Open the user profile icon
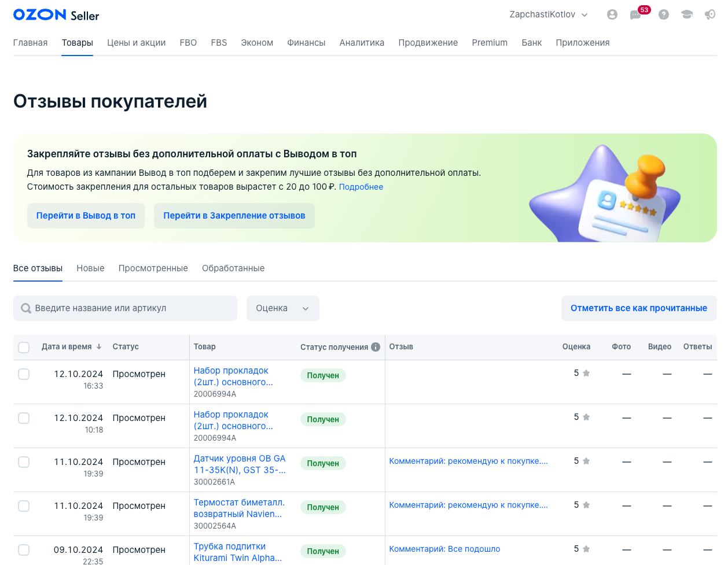The height and width of the screenshot is (565, 728). click(x=612, y=14)
